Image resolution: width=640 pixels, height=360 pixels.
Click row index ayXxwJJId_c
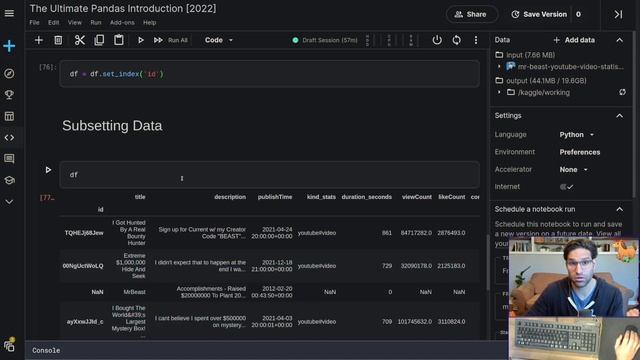tap(85, 322)
